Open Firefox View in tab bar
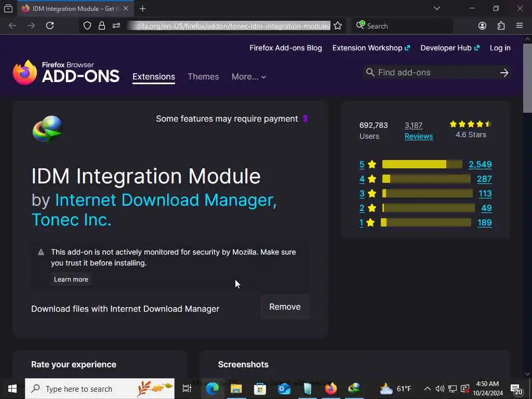Image resolution: width=532 pixels, height=399 pixels. (8, 8)
